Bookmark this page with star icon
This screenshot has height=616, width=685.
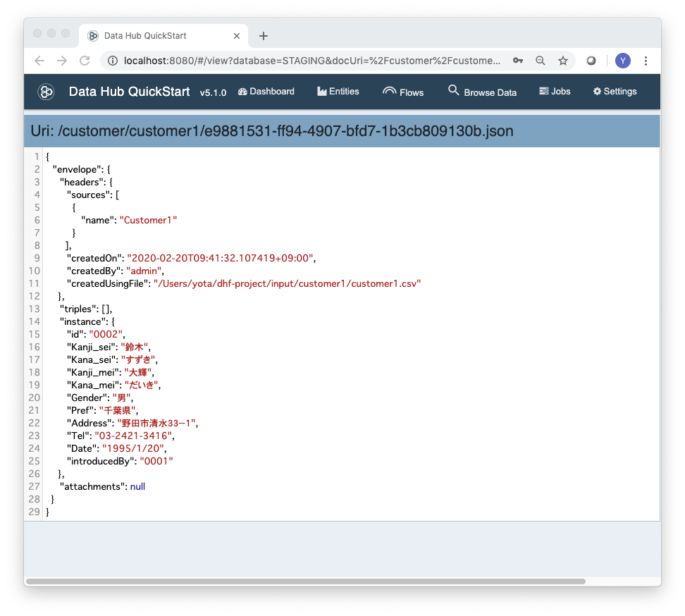[x=563, y=61]
